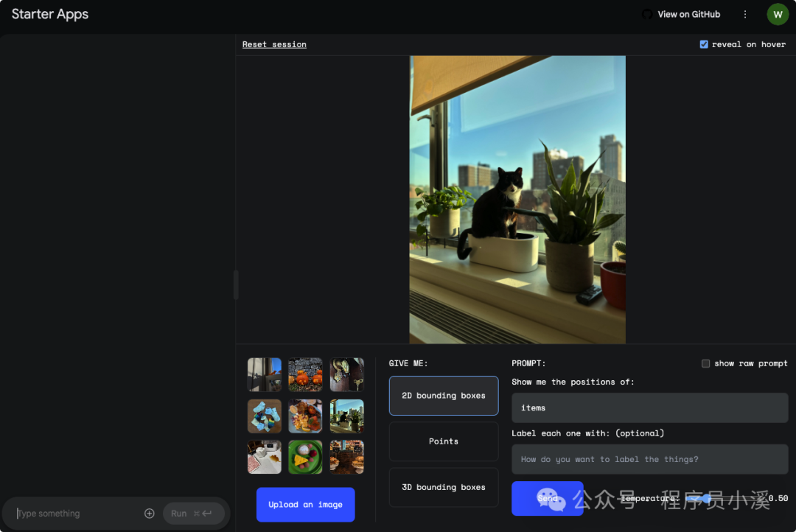This screenshot has width=796, height=532.
Task: Select the bakery display example thumbnail
Action: tap(346, 457)
